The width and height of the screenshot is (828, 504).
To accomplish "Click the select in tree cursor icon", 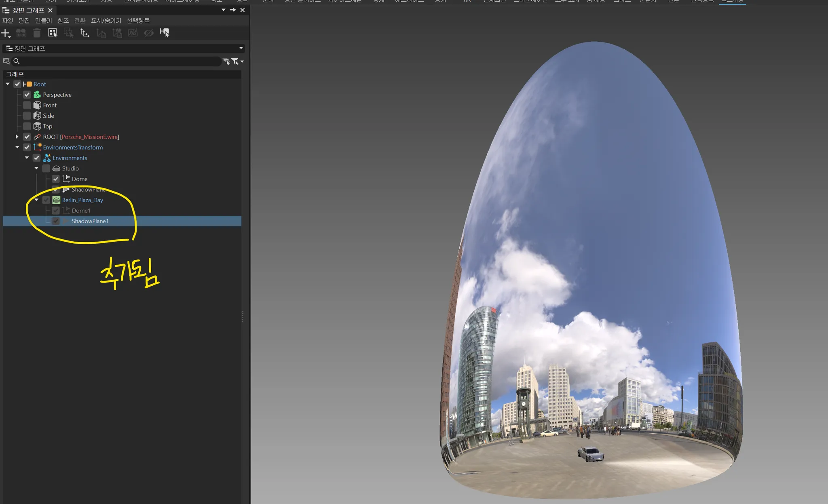I will click(165, 33).
